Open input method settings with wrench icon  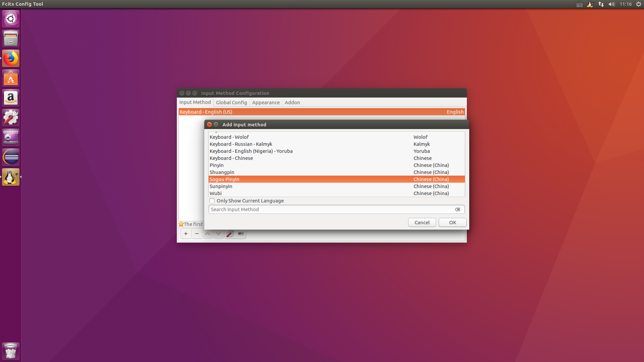tap(230, 234)
